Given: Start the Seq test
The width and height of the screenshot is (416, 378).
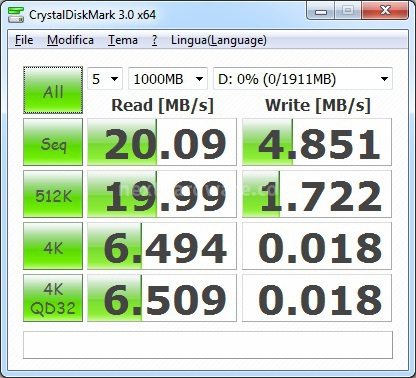Looking at the screenshot, I should click(53, 142).
